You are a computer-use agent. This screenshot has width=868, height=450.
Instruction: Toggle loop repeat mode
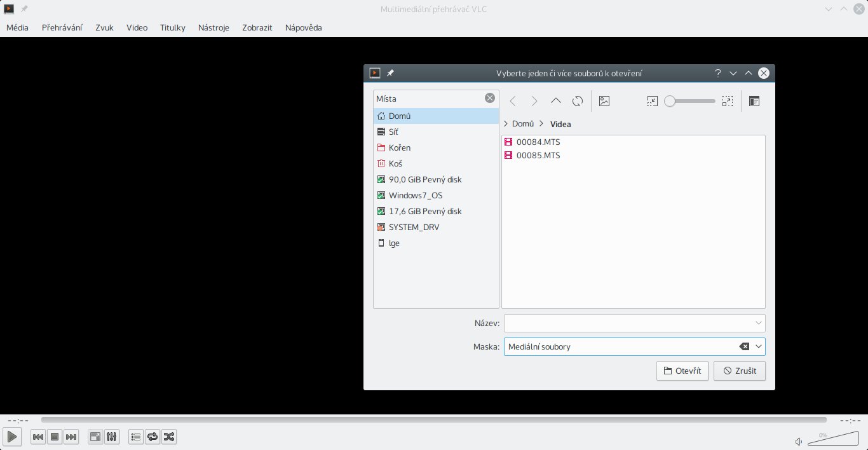coord(153,437)
